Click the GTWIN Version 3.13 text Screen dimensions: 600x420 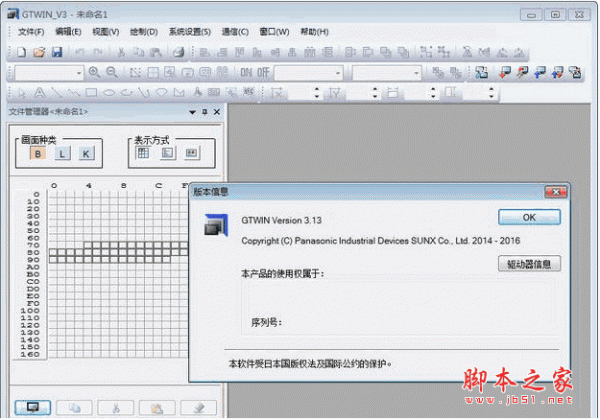pos(281,220)
